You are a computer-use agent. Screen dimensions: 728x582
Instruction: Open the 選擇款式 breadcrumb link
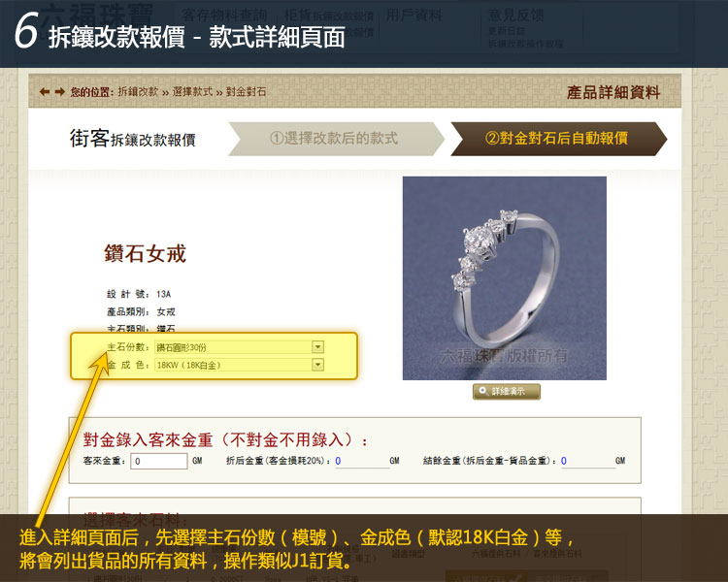coord(192,92)
